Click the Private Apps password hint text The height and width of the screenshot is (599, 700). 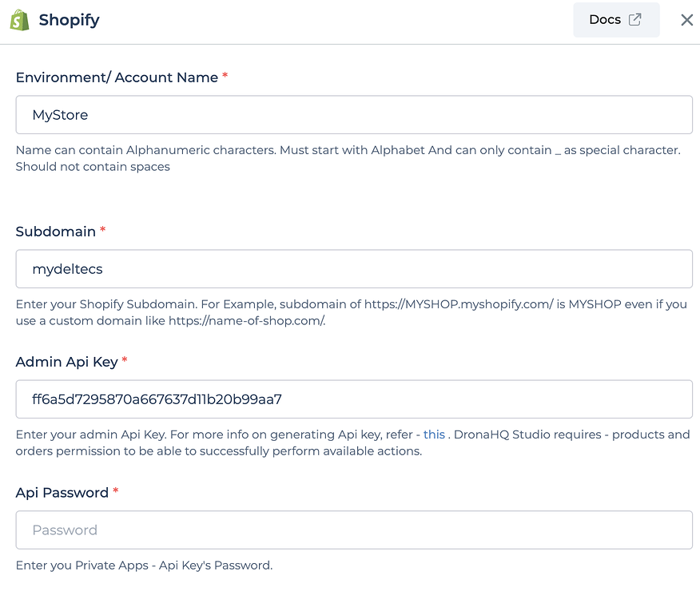coord(144,565)
